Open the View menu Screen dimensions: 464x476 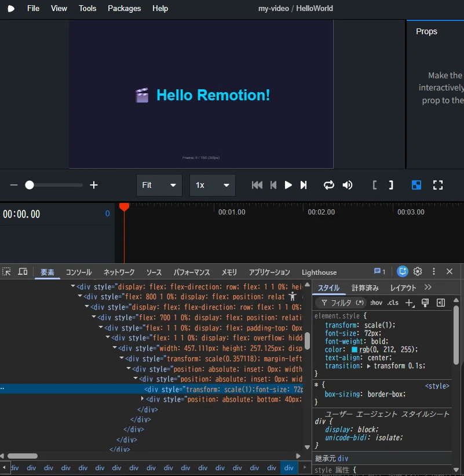click(x=59, y=9)
